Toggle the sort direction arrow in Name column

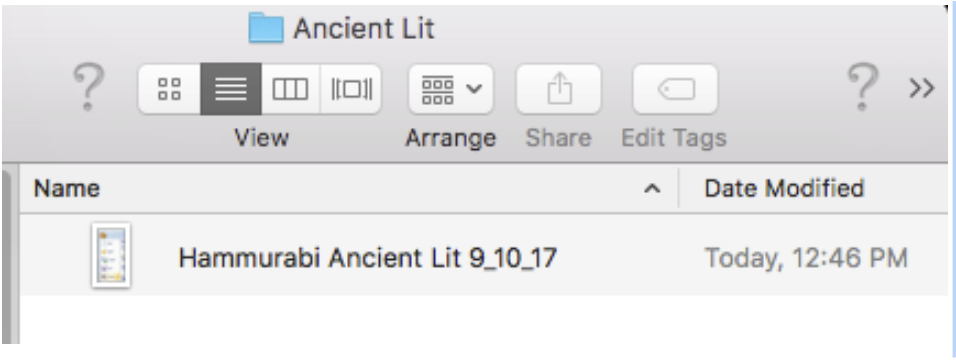click(x=652, y=189)
